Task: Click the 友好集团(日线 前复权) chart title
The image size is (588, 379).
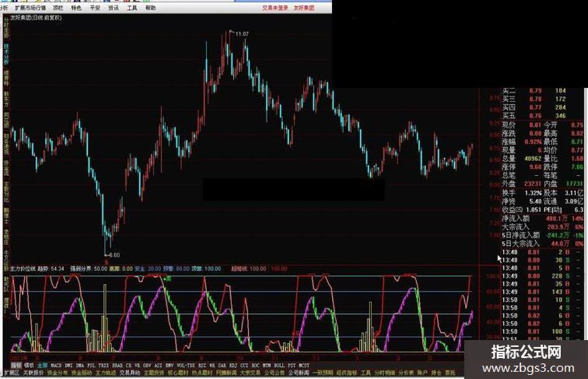Action: [x=36, y=17]
